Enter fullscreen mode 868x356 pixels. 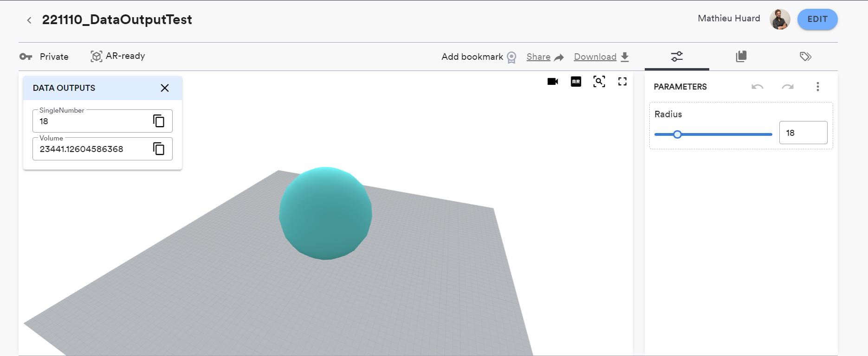click(622, 82)
